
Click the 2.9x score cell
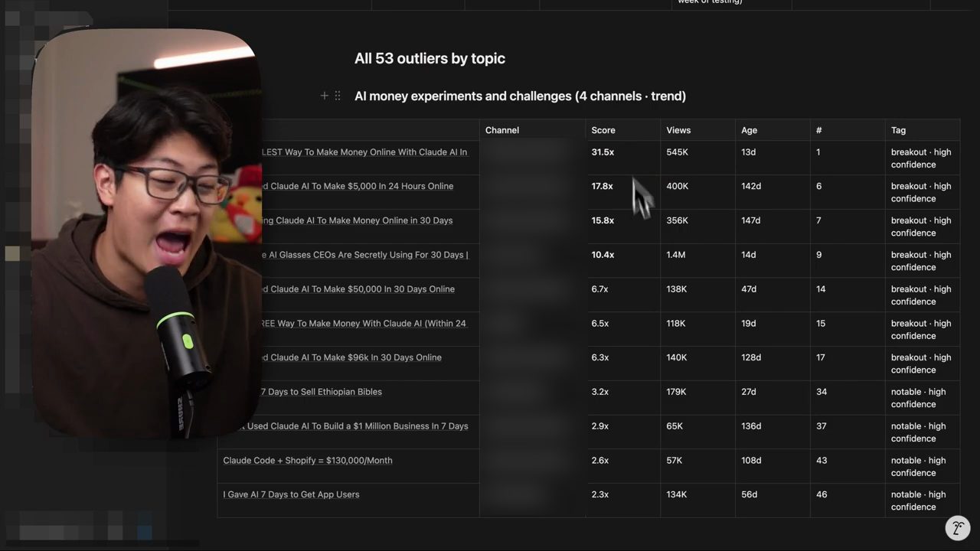click(622, 432)
